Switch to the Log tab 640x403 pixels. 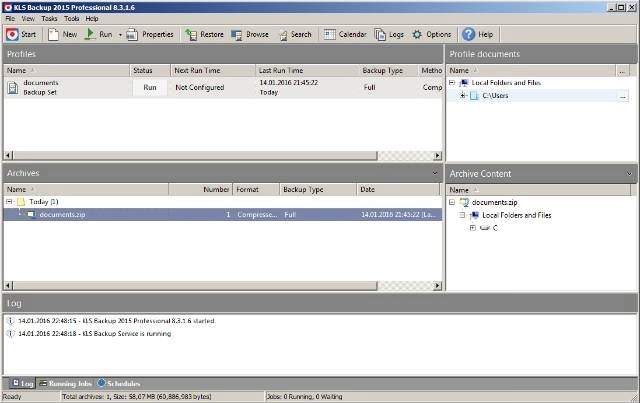click(22, 383)
